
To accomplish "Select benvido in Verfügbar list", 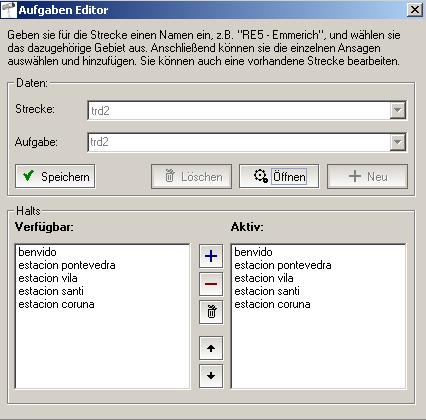I will 37,252.
